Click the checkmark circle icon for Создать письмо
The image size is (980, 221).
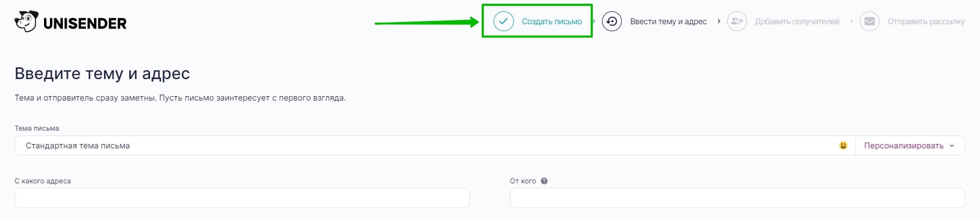point(503,22)
